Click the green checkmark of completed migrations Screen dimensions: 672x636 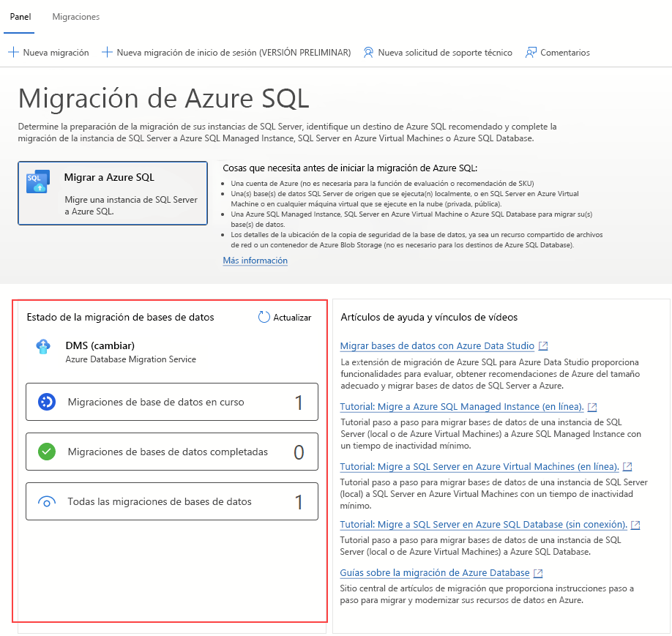47,452
